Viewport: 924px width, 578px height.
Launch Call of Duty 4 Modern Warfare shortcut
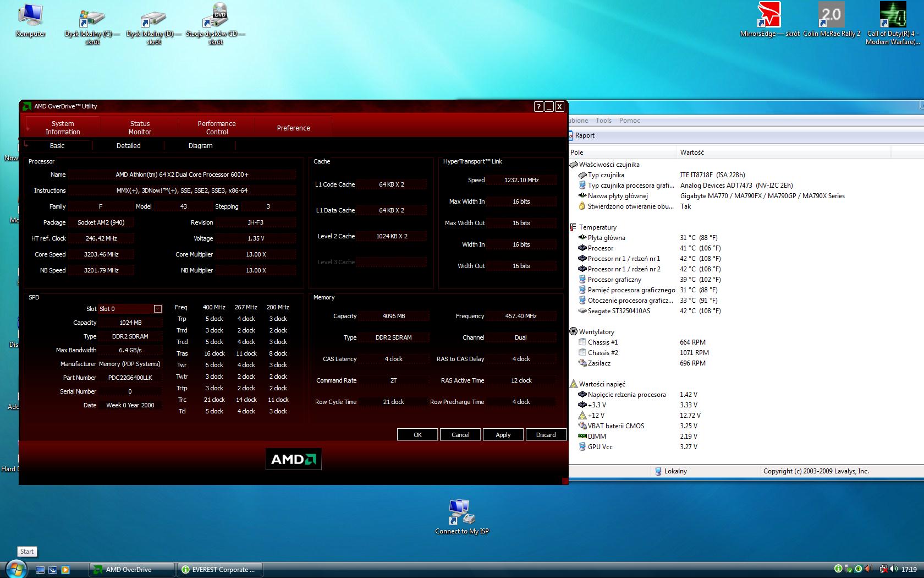[x=893, y=23]
